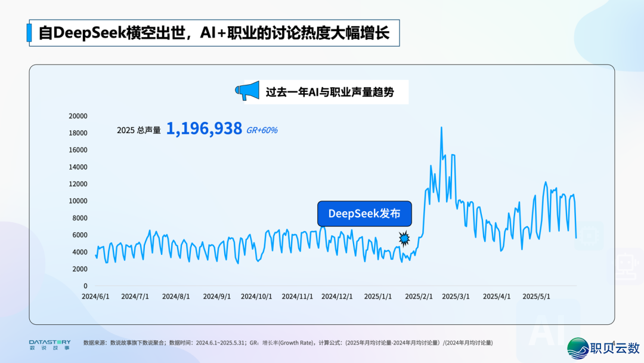Click the y-axis value 6000
This screenshot has width=644, height=363.
(x=80, y=235)
